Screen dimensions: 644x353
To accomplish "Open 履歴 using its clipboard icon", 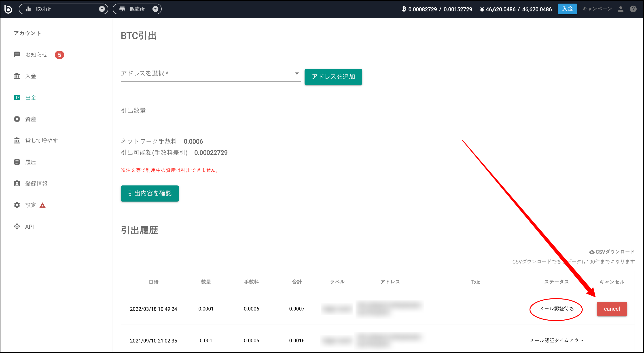I will click(x=17, y=162).
